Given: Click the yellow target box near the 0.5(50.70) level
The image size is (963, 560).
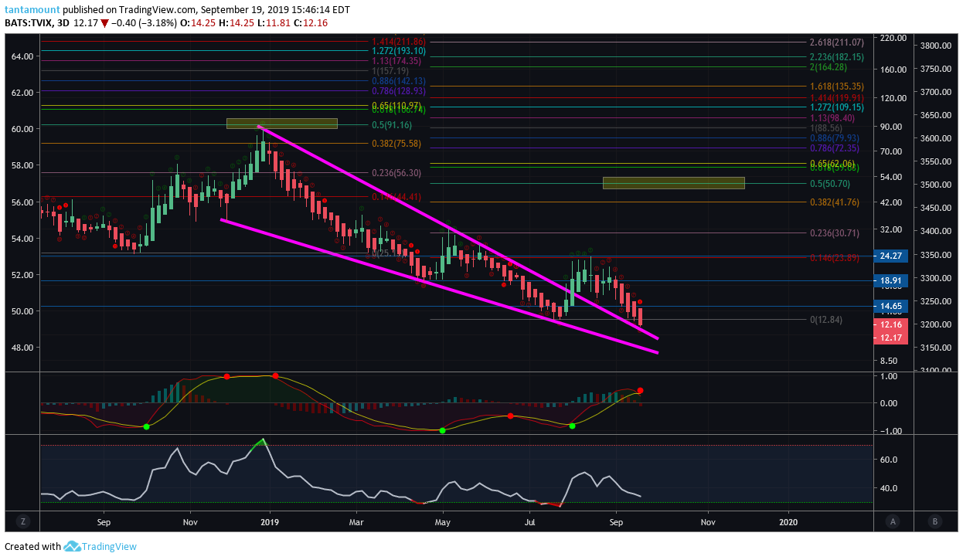Looking at the screenshot, I should (673, 183).
